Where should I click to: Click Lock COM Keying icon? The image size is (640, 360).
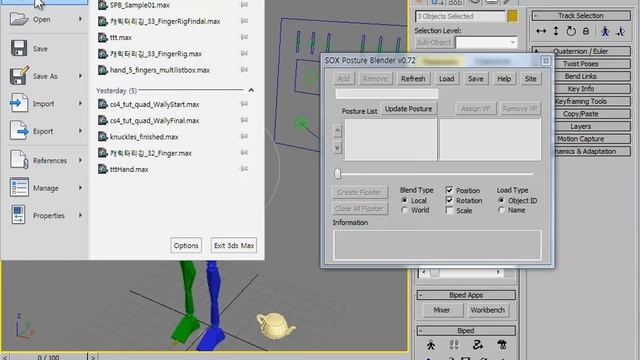point(586,31)
